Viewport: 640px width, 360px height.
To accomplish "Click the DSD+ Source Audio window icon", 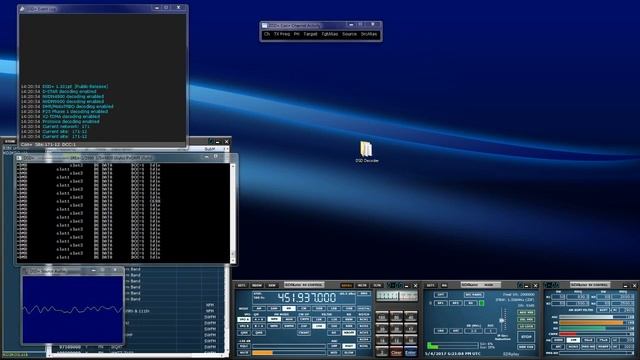I will point(25,271).
